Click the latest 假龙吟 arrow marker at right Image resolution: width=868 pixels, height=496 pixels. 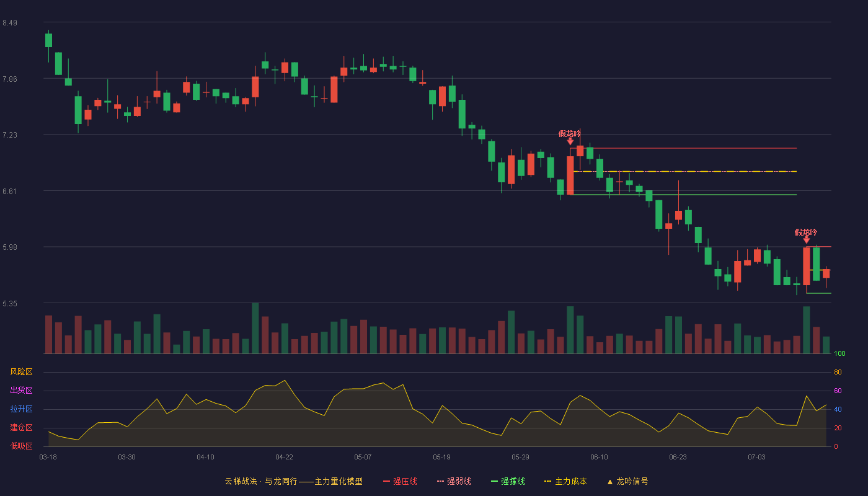(806, 240)
